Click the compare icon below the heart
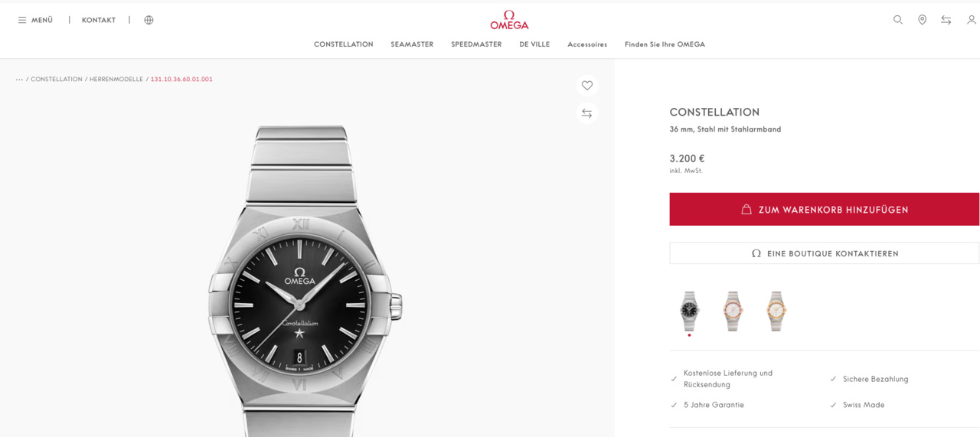 tap(587, 113)
